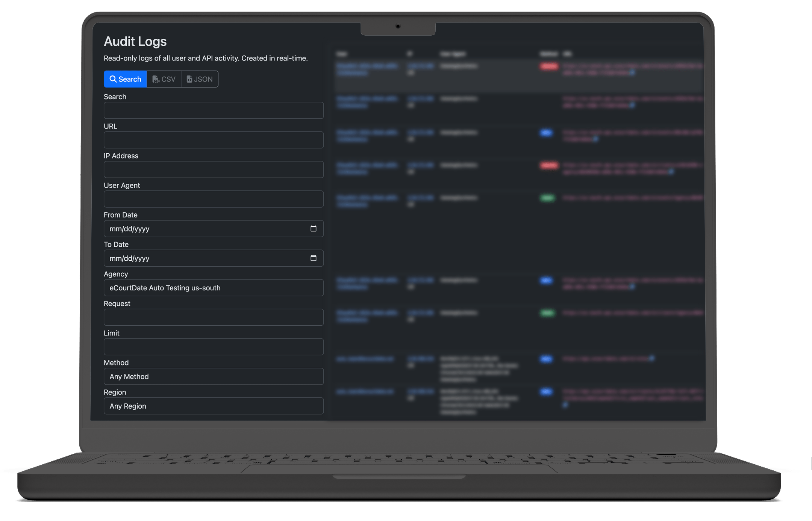Viewport: 812px width, 521px height.
Task: Click the User Agent text field
Action: [x=213, y=199]
